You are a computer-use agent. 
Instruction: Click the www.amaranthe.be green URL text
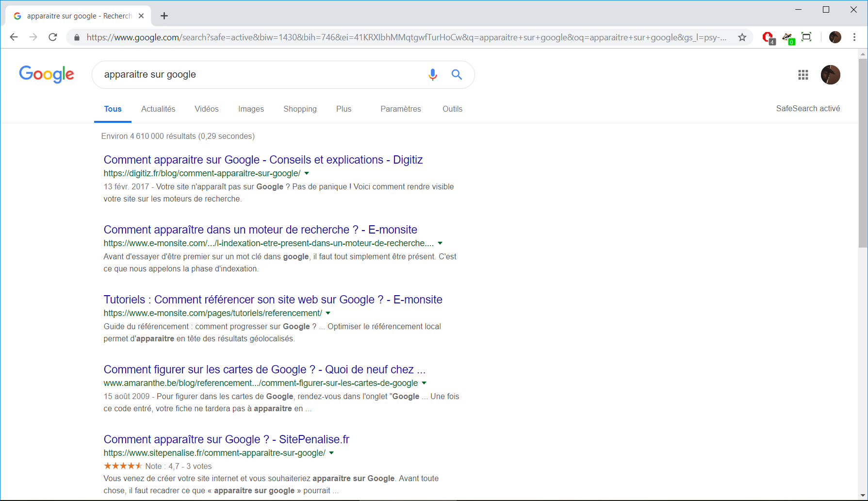(x=261, y=383)
